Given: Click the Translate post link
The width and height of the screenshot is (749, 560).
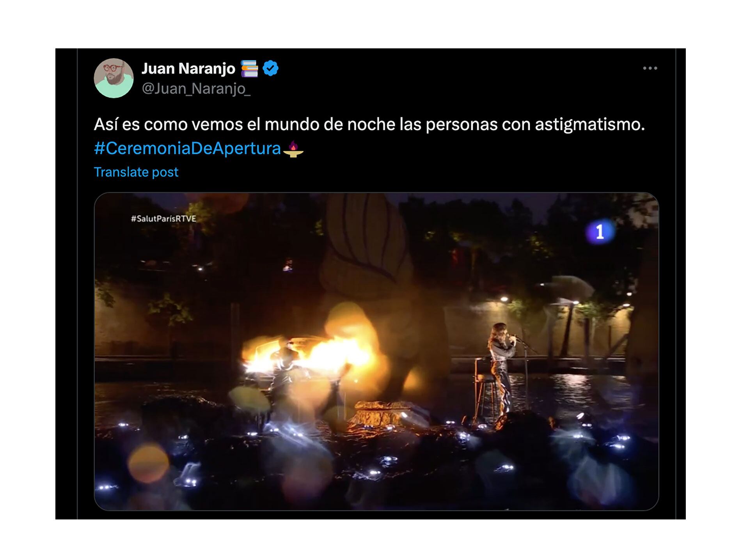Looking at the screenshot, I should pos(136,172).
